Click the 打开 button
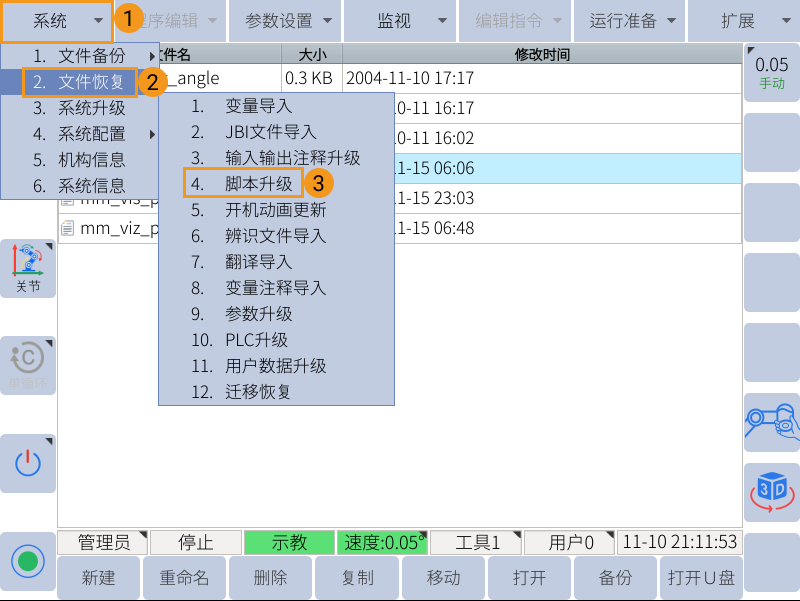 (x=529, y=578)
